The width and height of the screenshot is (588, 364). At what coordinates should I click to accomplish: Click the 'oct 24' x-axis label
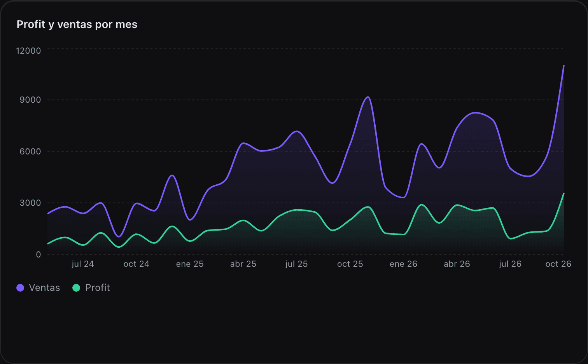[x=136, y=264]
